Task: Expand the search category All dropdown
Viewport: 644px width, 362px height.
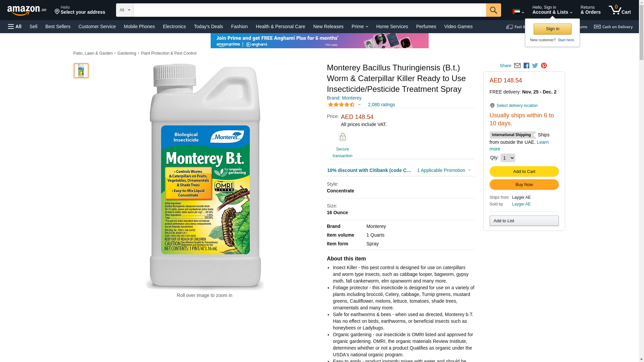Action: click(x=125, y=10)
